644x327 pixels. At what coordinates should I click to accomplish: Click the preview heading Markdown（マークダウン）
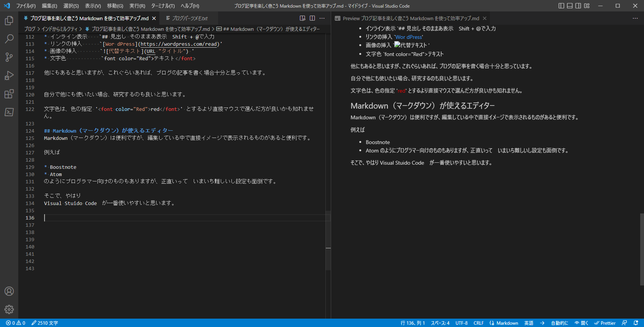click(x=422, y=106)
